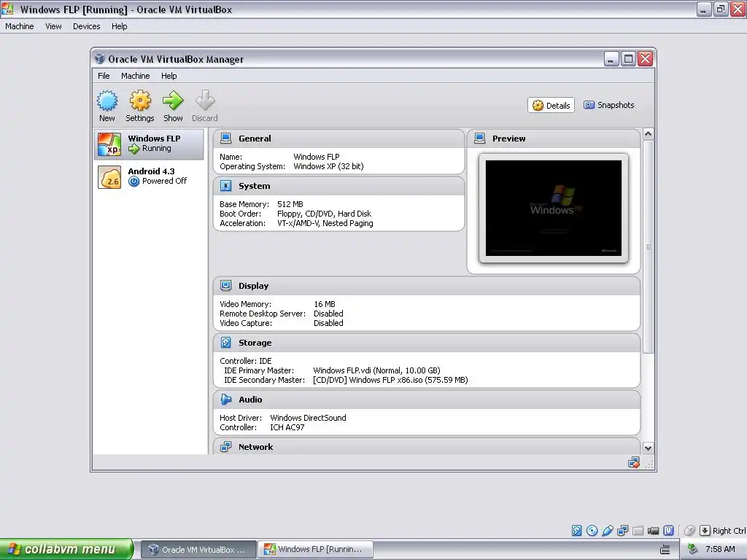This screenshot has width=747, height=560.
Task: Open Help menu in VirtualBox Manager
Action: click(x=169, y=76)
